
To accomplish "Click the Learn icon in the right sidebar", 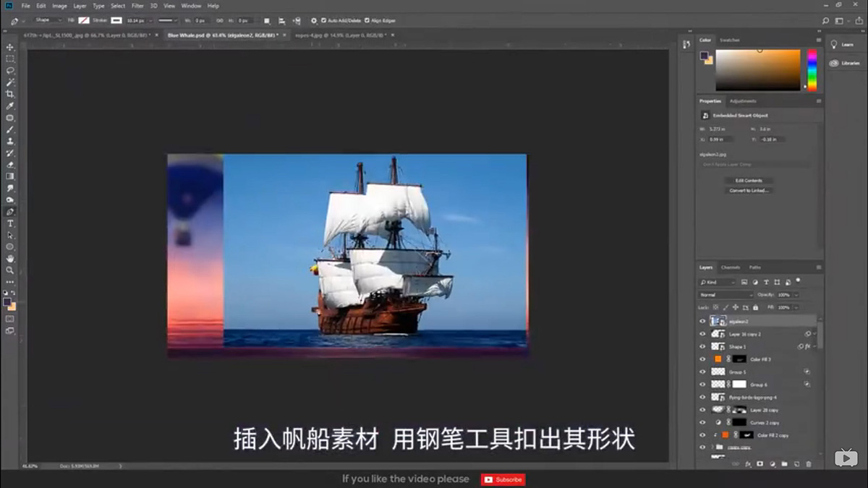I will click(845, 44).
